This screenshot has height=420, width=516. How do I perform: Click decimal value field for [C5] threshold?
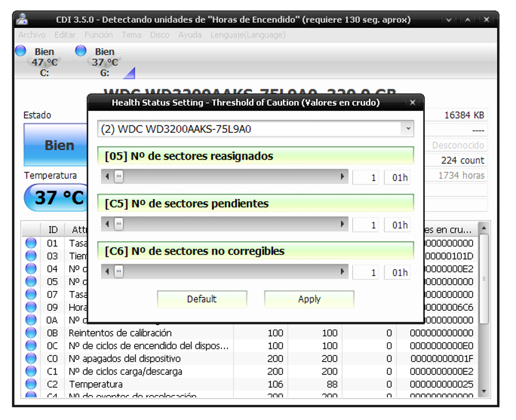coord(365,225)
